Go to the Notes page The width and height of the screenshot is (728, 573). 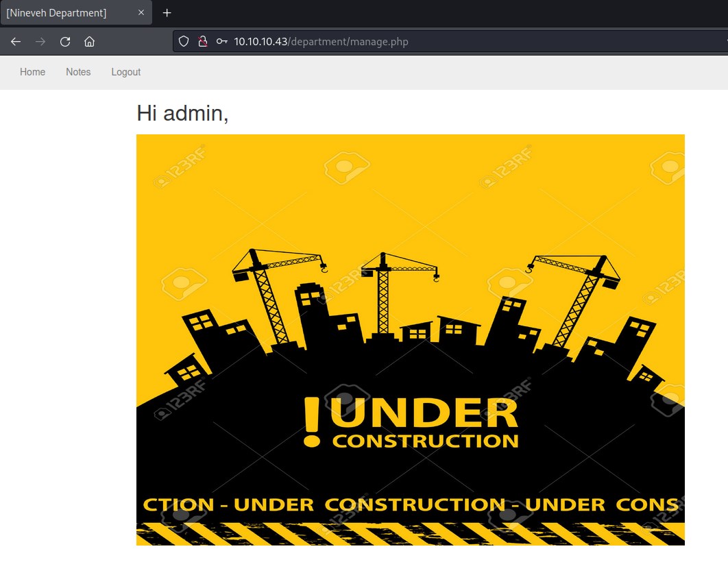click(x=78, y=72)
